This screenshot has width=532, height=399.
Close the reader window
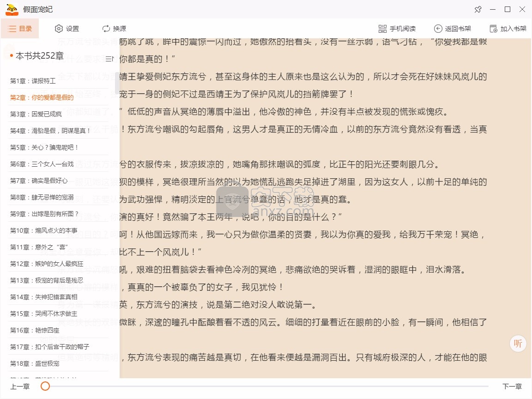[522, 10]
